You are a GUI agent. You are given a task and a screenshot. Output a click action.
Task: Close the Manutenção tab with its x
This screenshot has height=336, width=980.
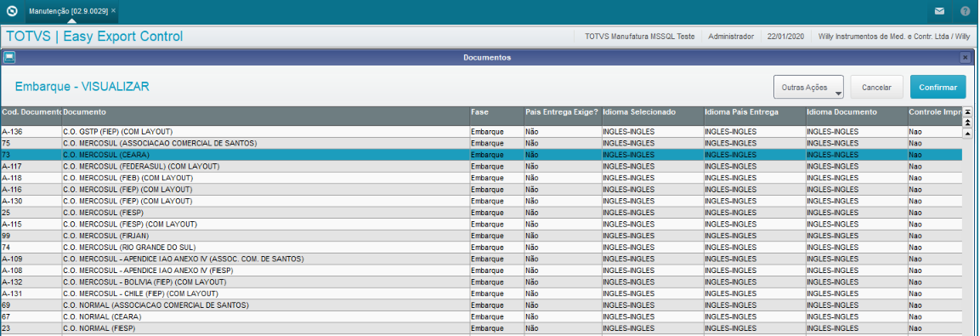point(113,11)
